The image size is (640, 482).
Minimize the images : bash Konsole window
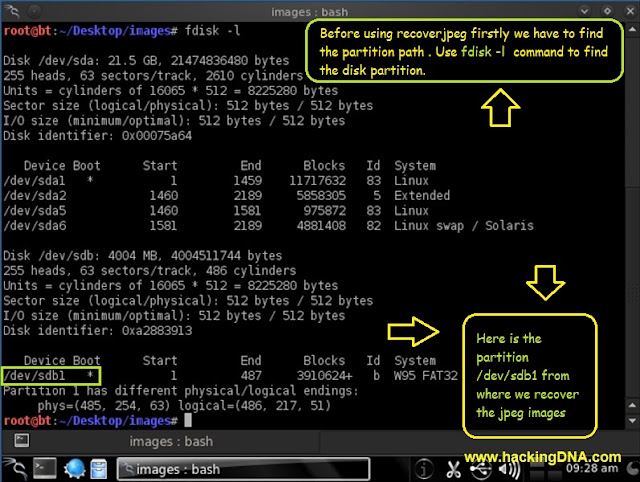click(x=584, y=11)
